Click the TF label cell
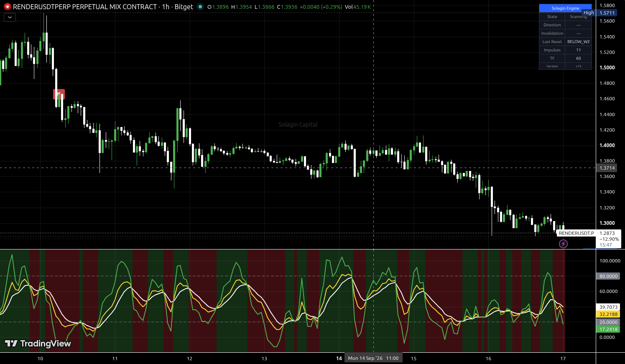The image size is (625, 364). (552, 59)
